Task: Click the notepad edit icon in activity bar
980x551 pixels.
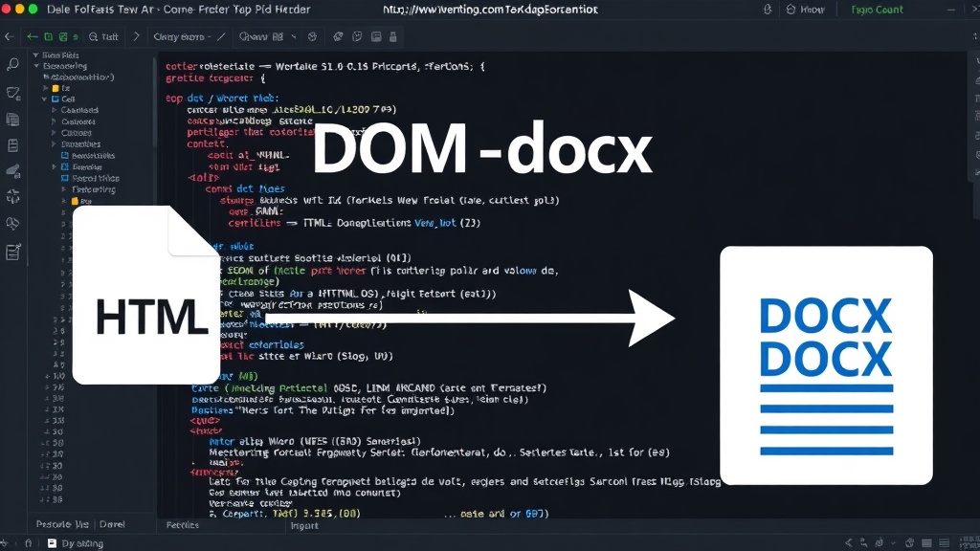Action: click(x=12, y=252)
